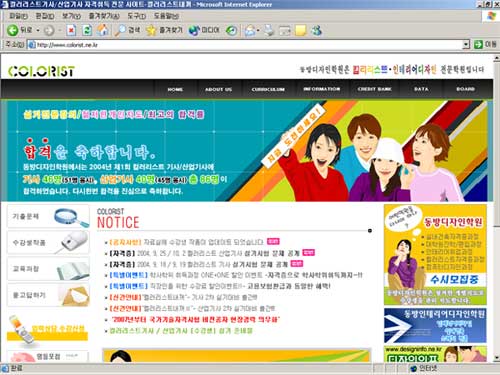Screen dimensions: 500x375
Task: Click the Back arrow toolbar icon
Action: 13,30
